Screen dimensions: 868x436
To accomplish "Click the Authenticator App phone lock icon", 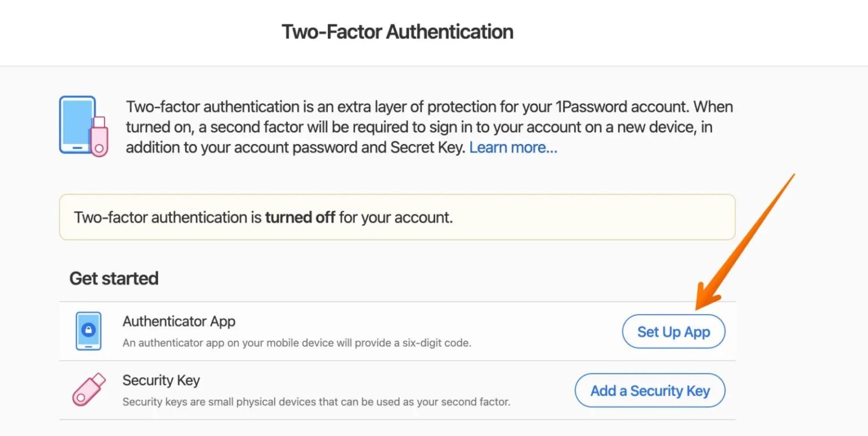I will click(x=89, y=331).
